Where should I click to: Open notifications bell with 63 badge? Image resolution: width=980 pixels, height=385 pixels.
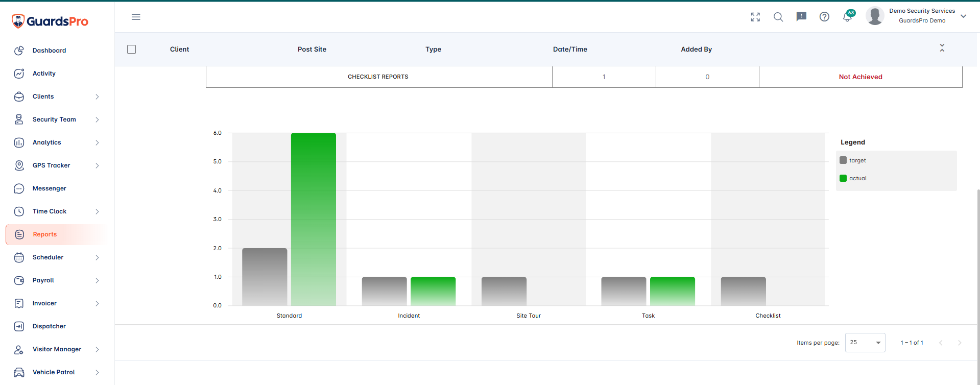pyautogui.click(x=848, y=16)
